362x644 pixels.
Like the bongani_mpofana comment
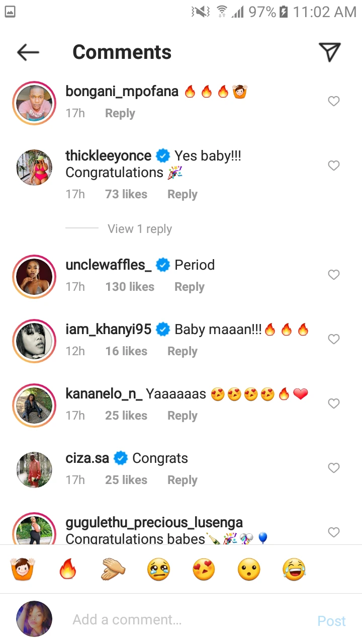tap(334, 101)
